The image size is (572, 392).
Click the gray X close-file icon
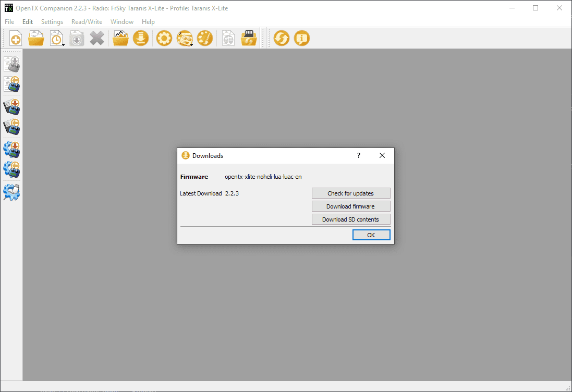[97, 38]
